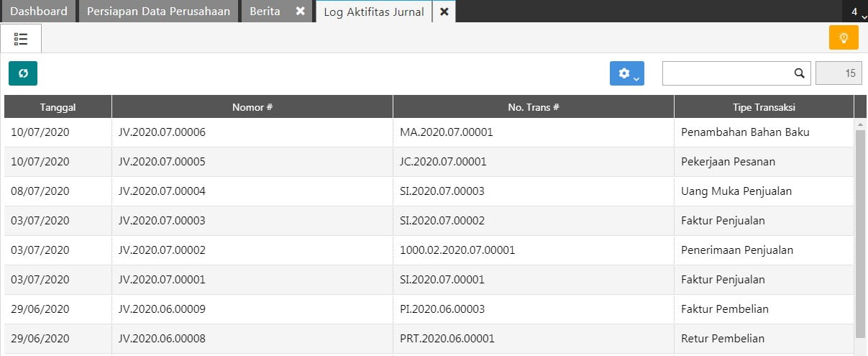Click inside the search input field

[726, 73]
